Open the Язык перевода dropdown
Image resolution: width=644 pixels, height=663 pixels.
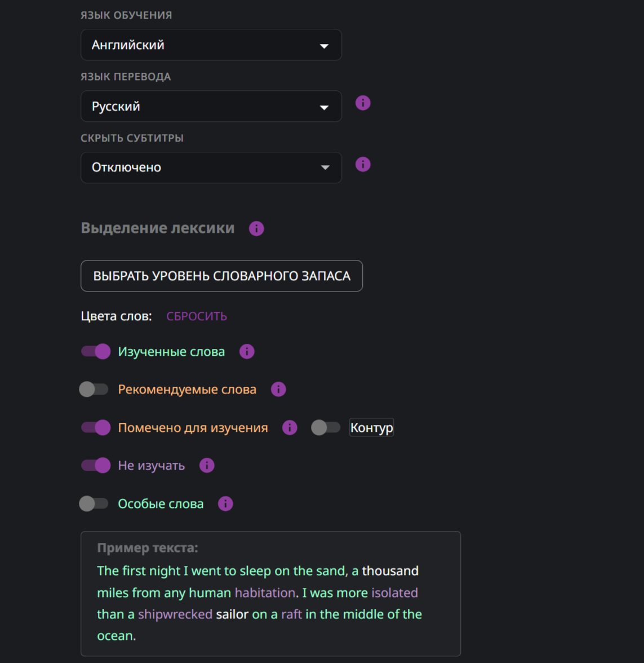(211, 107)
